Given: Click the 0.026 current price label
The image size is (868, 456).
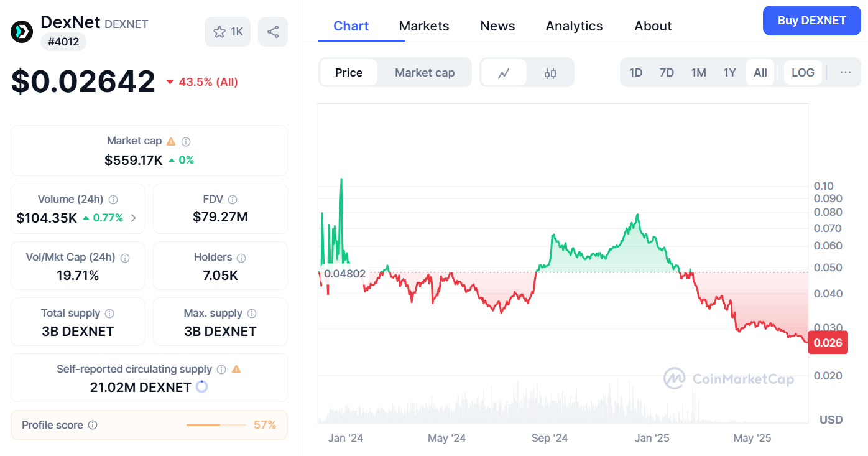Looking at the screenshot, I should tap(828, 343).
